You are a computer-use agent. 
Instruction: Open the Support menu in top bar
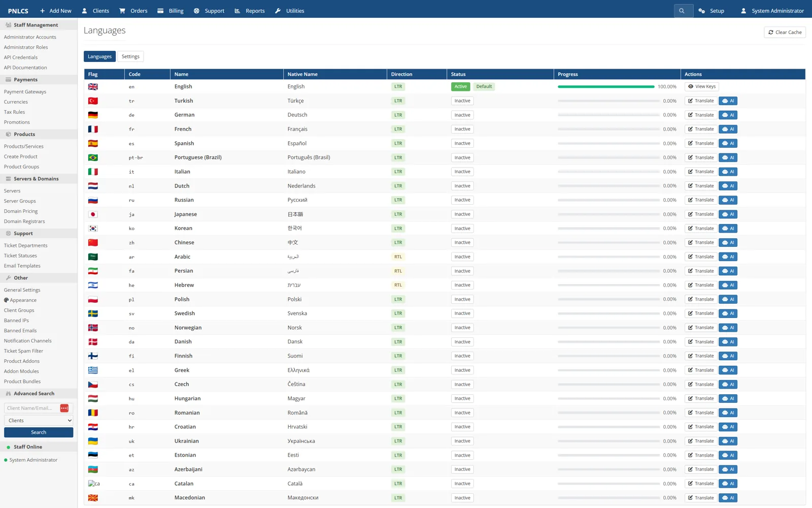(x=209, y=11)
